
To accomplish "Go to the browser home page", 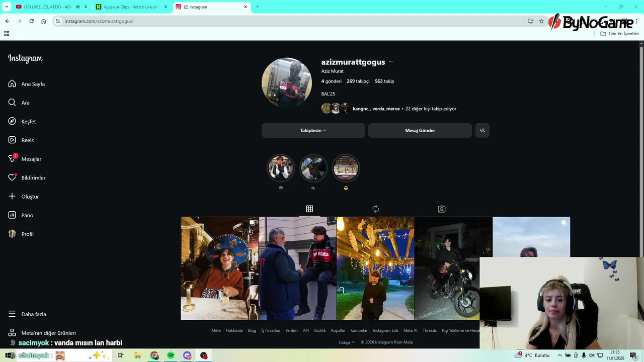I will click(43, 21).
